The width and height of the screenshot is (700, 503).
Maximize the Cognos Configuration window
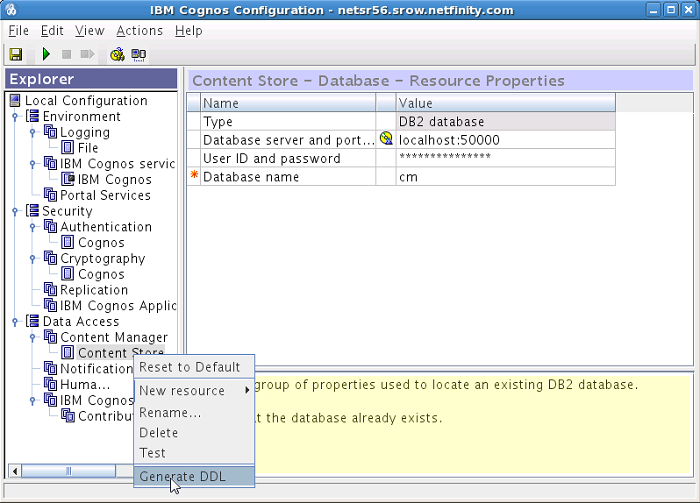tap(671, 9)
